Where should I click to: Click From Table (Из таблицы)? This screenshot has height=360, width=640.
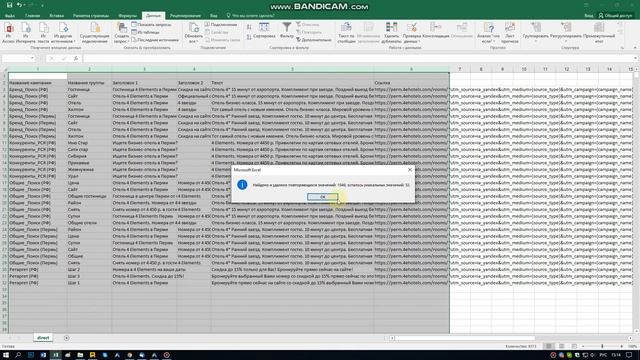pyautogui.click(x=145, y=32)
